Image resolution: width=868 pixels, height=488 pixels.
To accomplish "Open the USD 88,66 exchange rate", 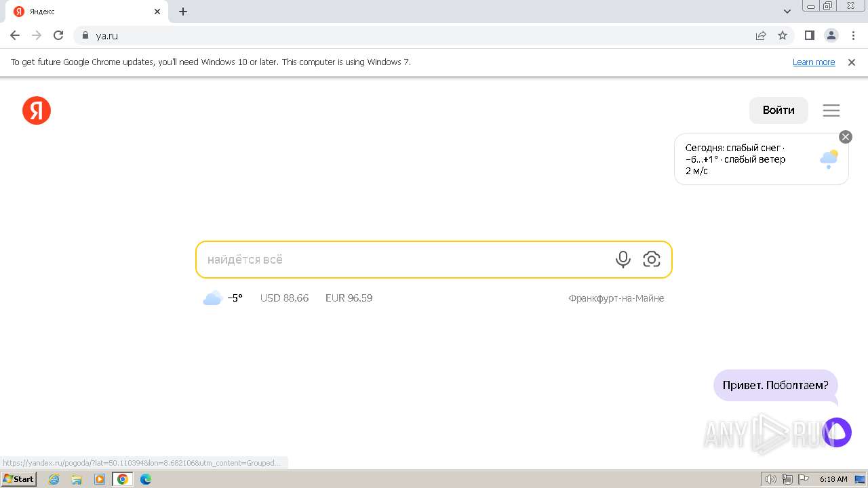I will pyautogui.click(x=284, y=298).
